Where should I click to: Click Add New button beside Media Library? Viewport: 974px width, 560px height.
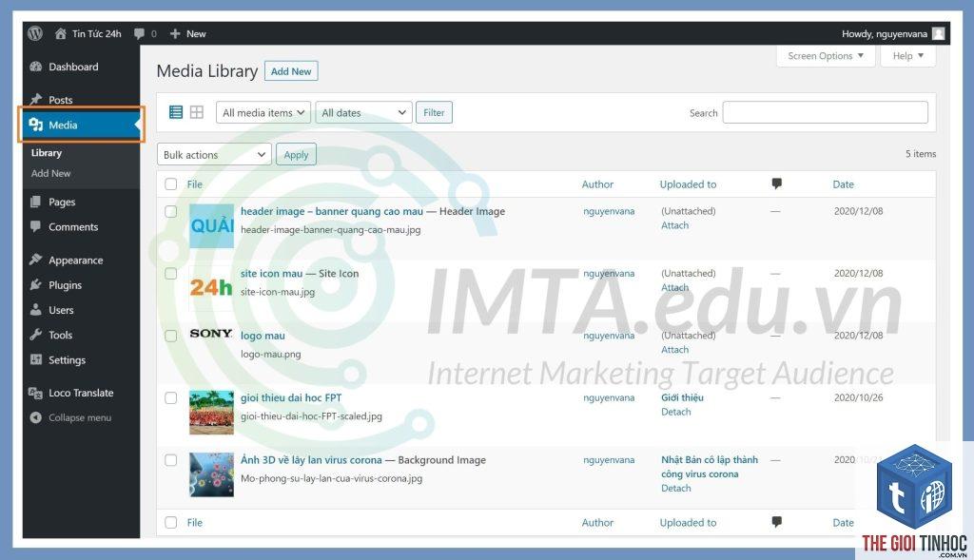coord(291,71)
